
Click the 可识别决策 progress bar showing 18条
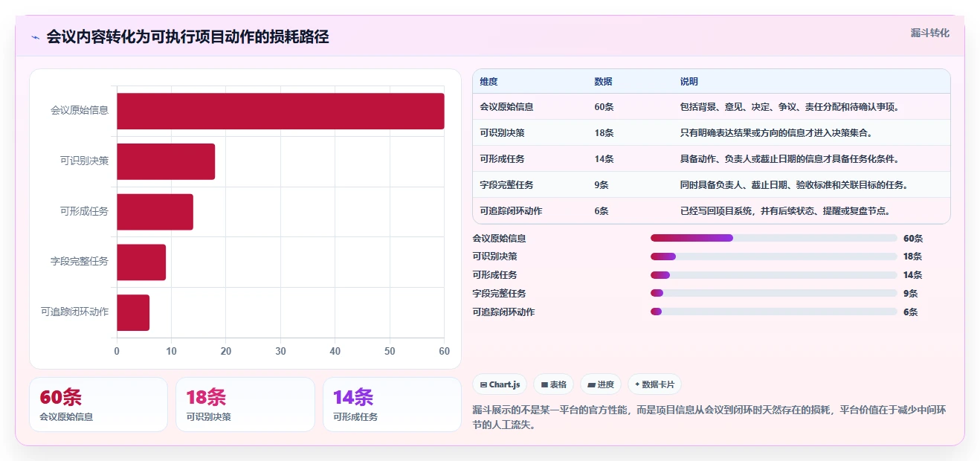[773, 257]
